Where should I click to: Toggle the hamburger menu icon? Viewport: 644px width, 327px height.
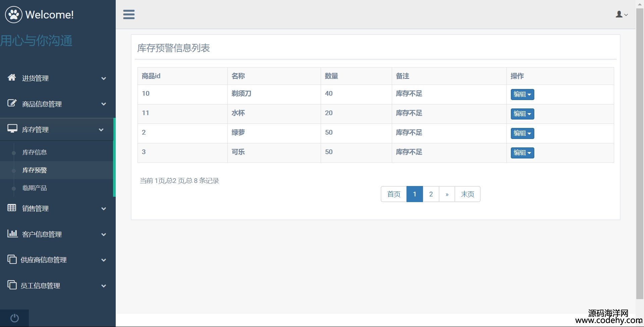pyautogui.click(x=129, y=14)
